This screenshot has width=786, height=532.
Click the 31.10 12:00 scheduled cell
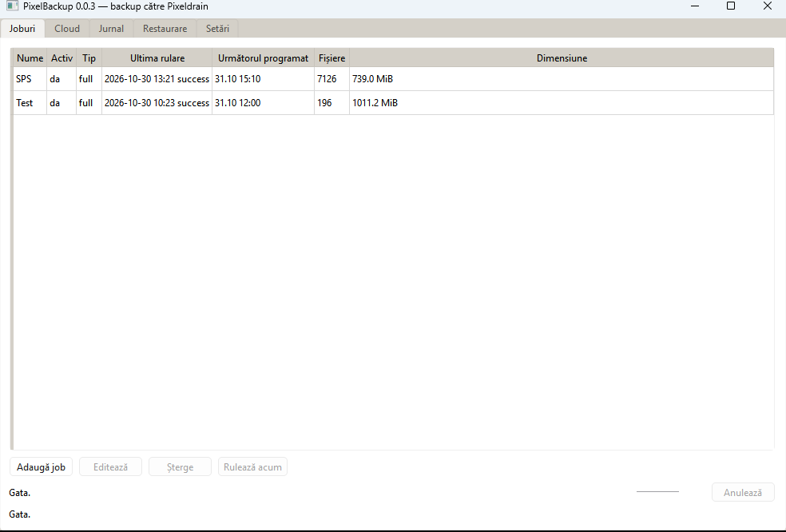click(x=263, y=103)
